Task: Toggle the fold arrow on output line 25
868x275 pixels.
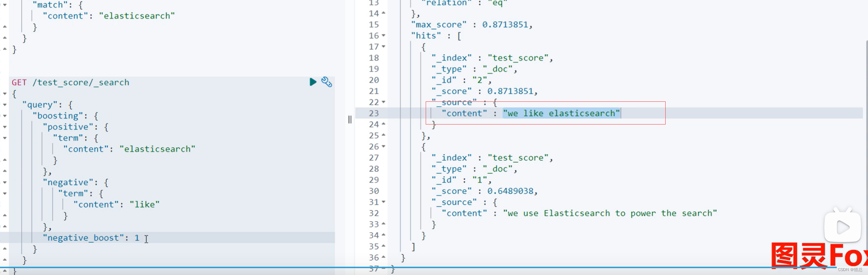Action: pos(383,135)
